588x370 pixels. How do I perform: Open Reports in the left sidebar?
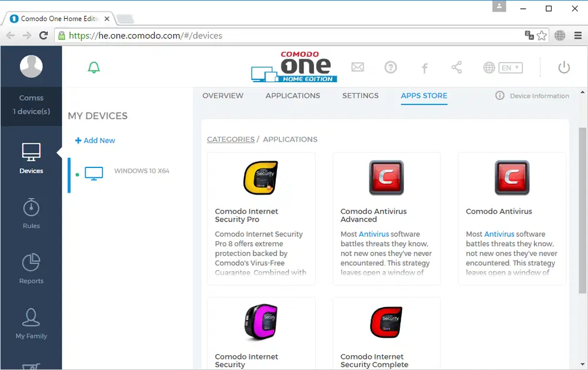tap(31, 268)
